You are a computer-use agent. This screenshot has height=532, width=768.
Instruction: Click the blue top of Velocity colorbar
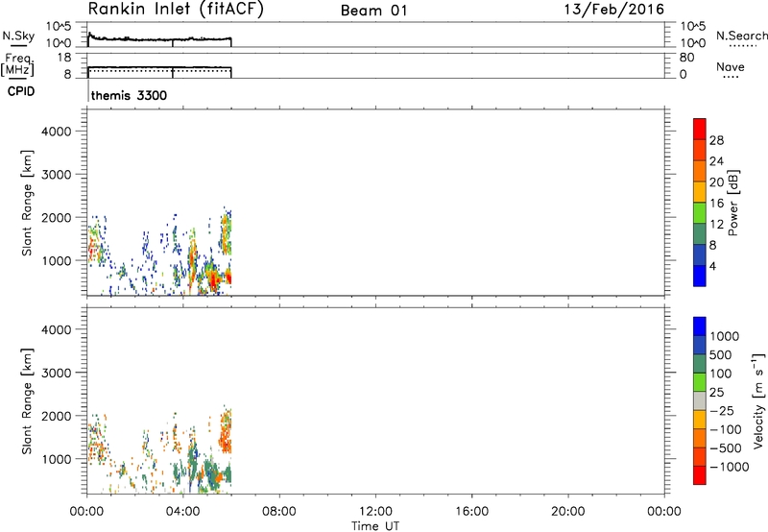(700, 326)
